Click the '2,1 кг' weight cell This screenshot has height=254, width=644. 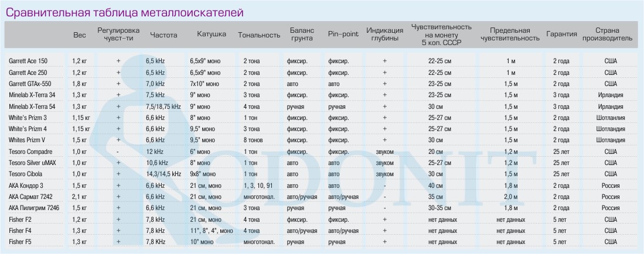[80, 197]
